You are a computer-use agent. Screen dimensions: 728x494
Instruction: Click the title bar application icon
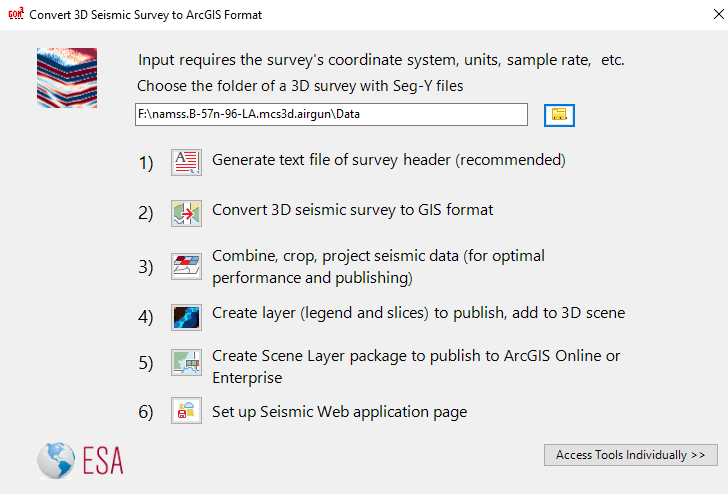coord(14,15)
